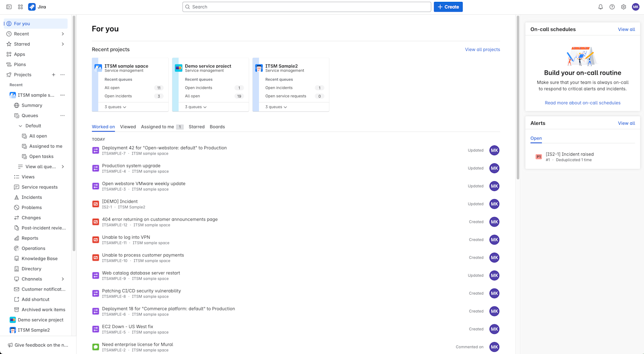This screenshot has width=644, height=354.
Task: Open the settings gear icon
Action: click(x=623, y=7)
